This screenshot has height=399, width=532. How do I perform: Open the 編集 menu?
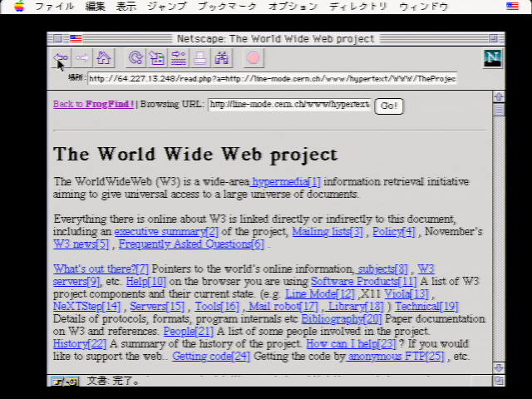[x=96, y=7]
